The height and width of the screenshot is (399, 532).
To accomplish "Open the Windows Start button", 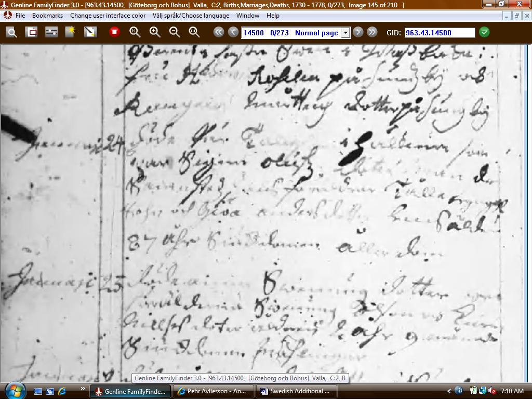I will [14, 391].
